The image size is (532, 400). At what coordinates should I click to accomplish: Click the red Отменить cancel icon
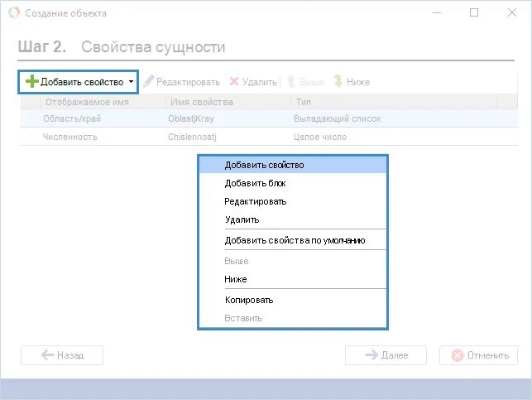point(458,355)
